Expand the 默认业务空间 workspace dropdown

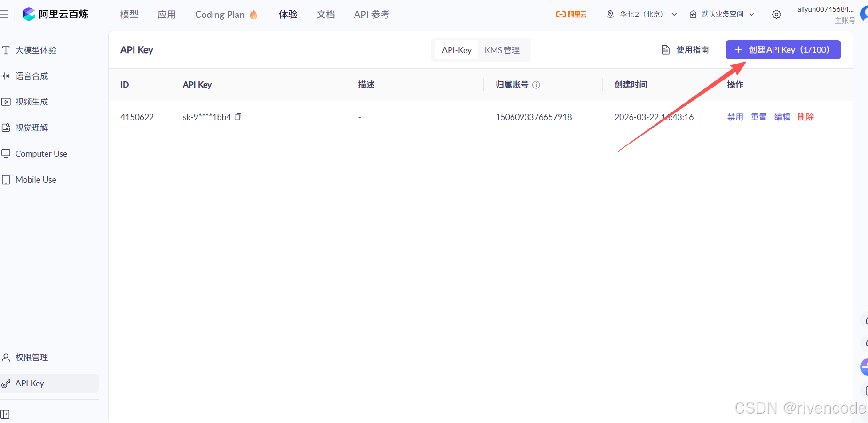pyautogui.click(x=722, y=14)
